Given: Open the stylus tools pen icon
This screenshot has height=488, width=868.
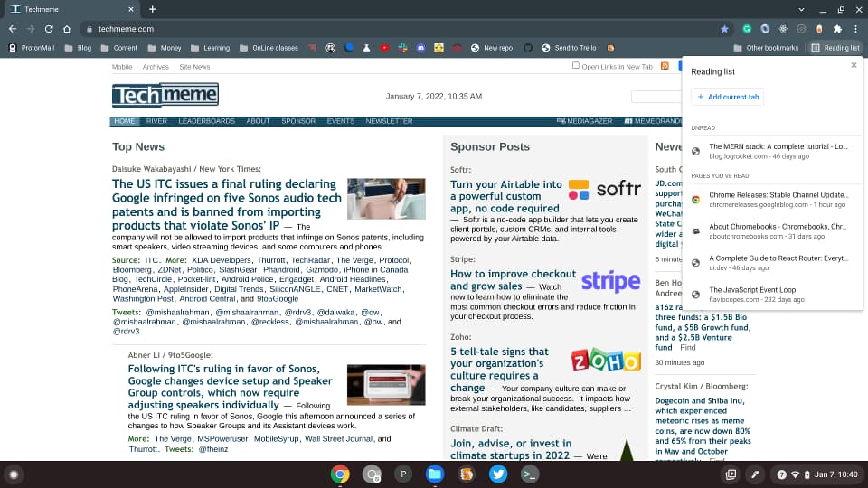Looking at the screenshot, I should (x=755, y=474).
